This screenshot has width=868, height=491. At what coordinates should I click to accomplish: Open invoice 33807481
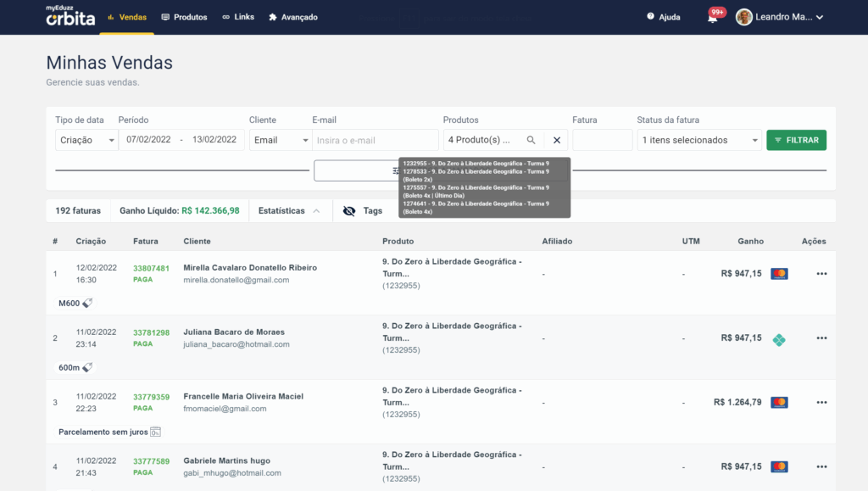(151, 269)
